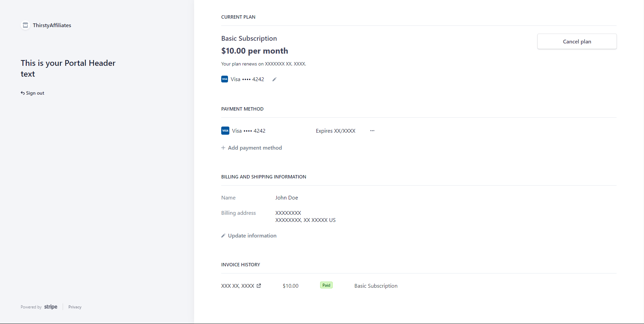Click the Current Plan heading
Viewport: 644px width, 324px height.
coord(238,17)
